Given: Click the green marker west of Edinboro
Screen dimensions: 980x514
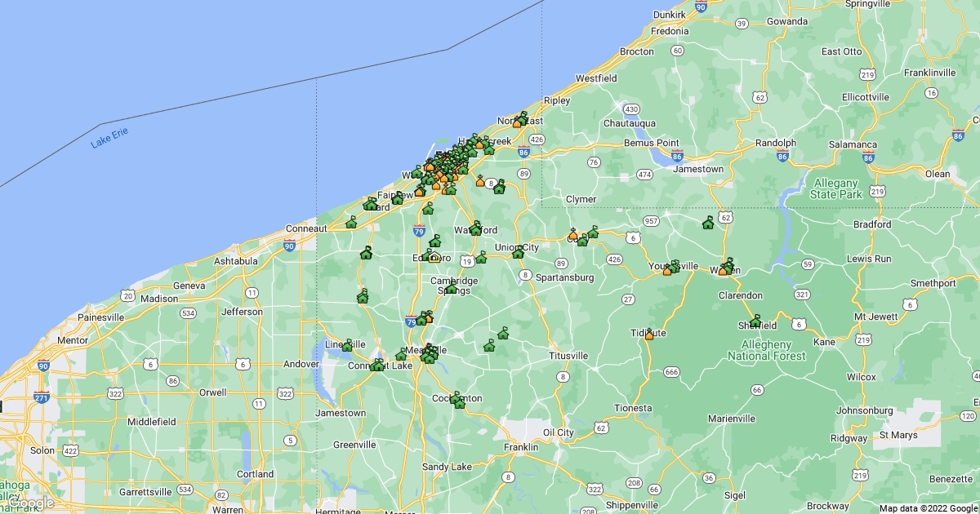Looking at the screenshot, I should pos(366,254).
